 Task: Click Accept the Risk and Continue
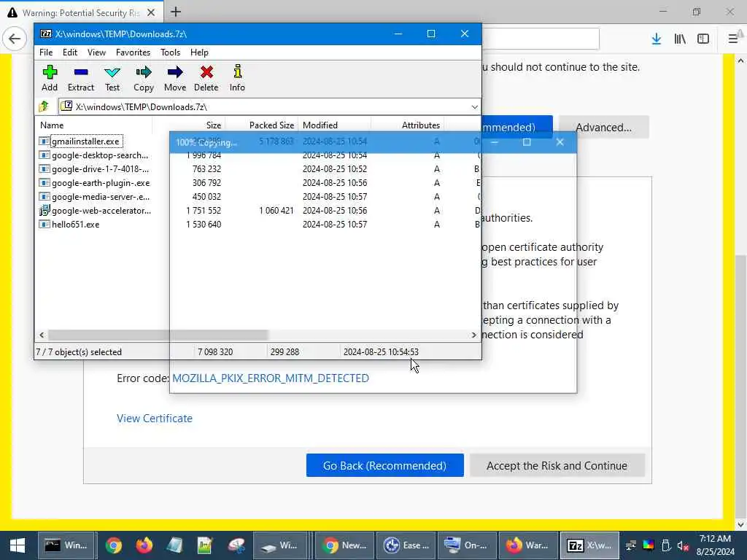(x=557, y=465)
